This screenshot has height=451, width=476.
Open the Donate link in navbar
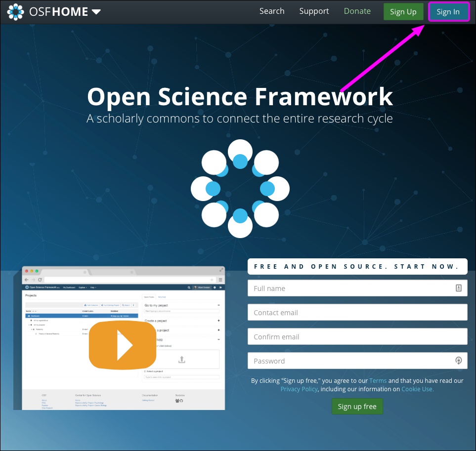pos(357,11)
